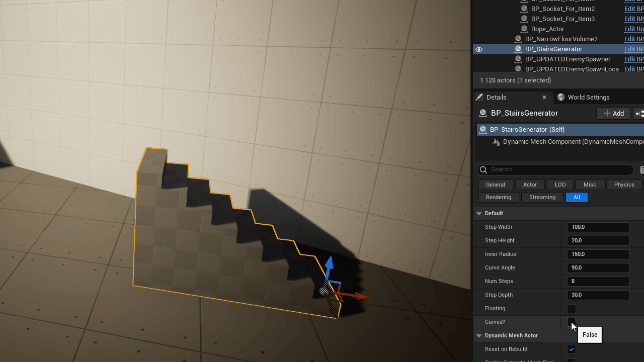Select Rope_Actor in the outliner
This screenshot has width=644, height=362.
548,29
